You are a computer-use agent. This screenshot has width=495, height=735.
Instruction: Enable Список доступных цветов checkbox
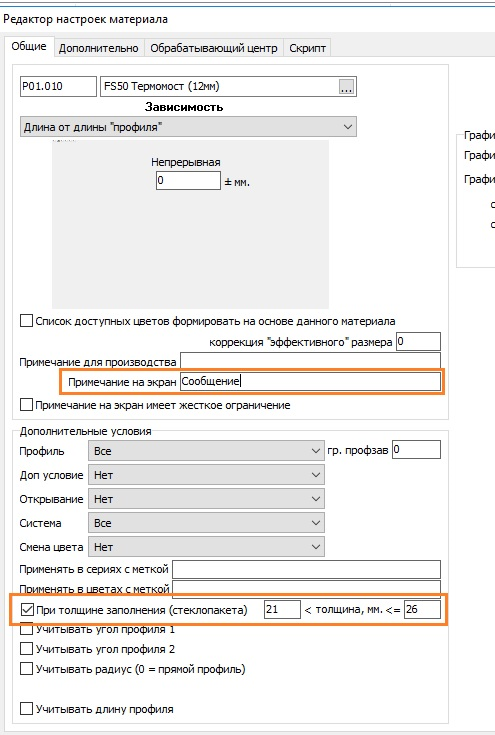point(26,321)
